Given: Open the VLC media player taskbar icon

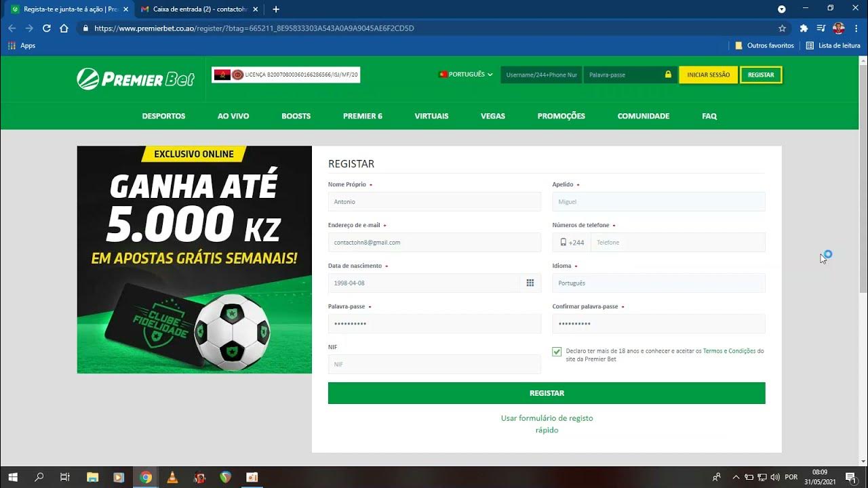Looking at the screenshot, I should click(x=172, y=477).
